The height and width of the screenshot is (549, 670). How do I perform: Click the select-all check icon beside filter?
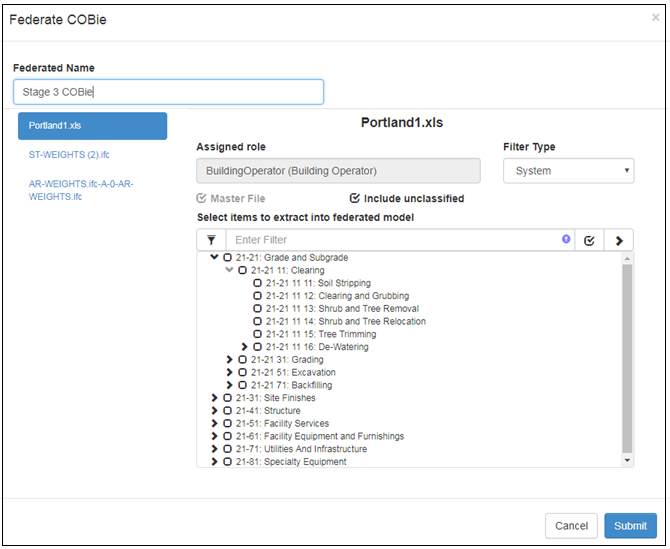589,241
